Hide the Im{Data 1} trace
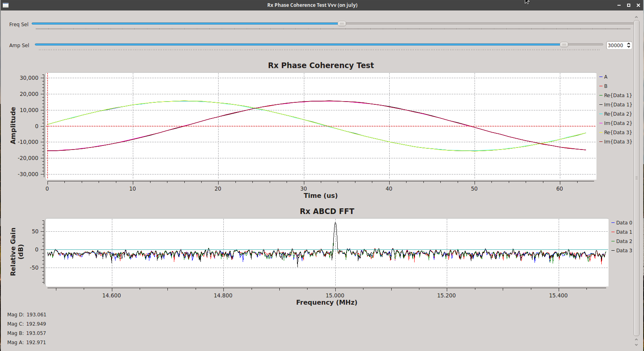The image size is (644, 351). [x=617, y=105]
